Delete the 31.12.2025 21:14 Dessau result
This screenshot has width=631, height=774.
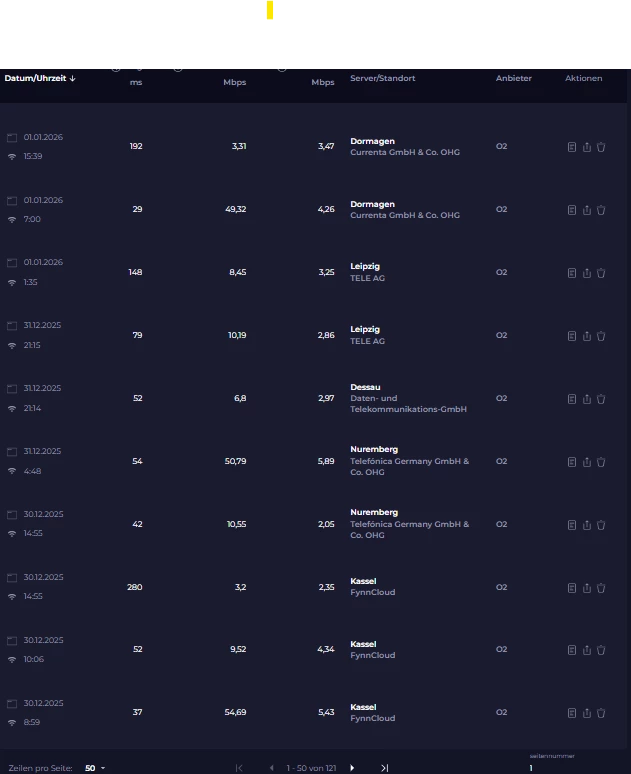tap(601, 399)
